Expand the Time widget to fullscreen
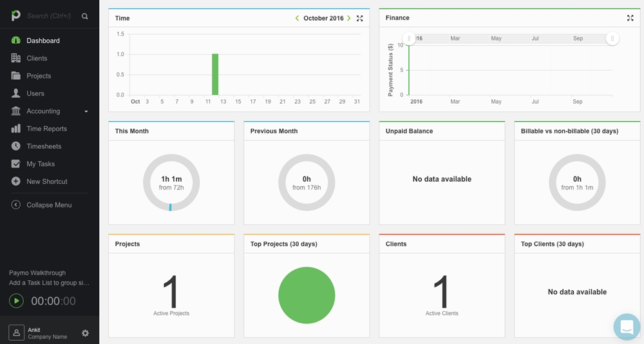This screenshot has height=344, width=644. pyautogui.click(x=360, y=19)
